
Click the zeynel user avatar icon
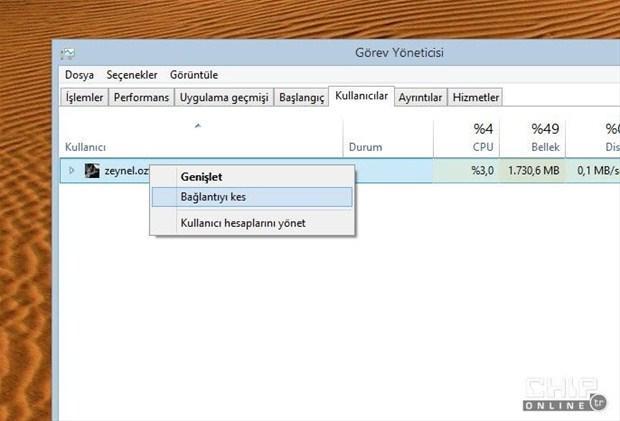click(91, 171)
